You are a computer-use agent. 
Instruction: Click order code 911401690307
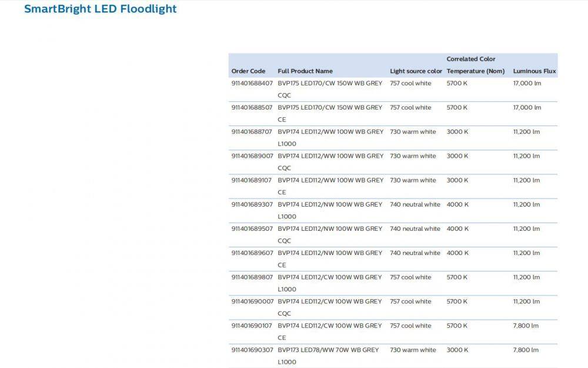click(x=252, y=350)
